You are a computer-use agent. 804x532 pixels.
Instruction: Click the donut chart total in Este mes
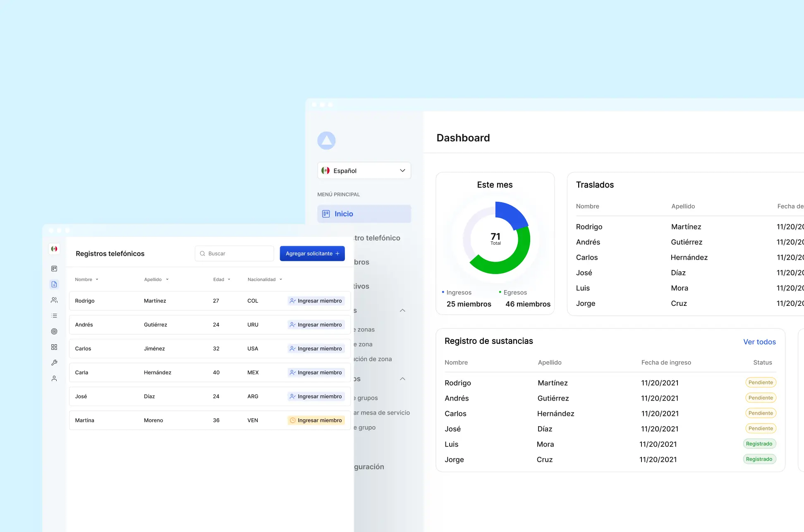point(495,239)
